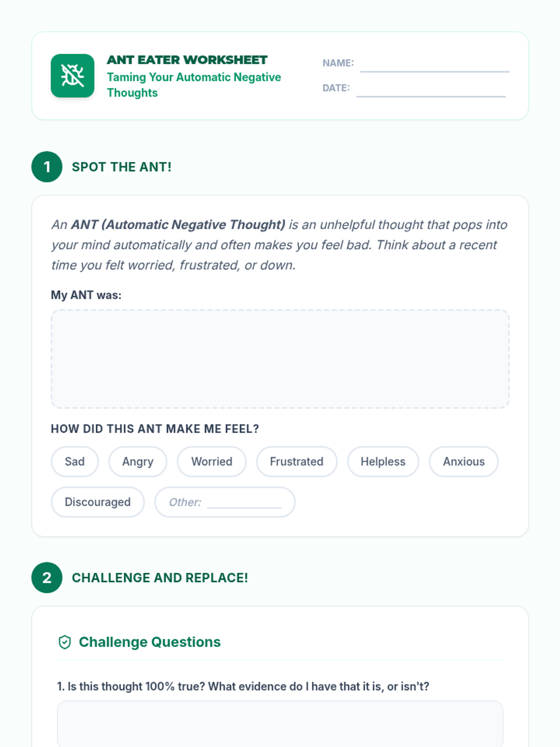This screenshot has width=560, height=747.
Task: Click the answer box for question 1
Action: click(280, 724)
